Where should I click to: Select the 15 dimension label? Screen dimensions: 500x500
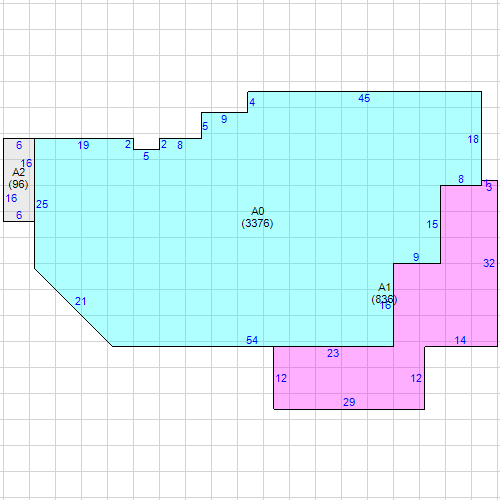432,224
